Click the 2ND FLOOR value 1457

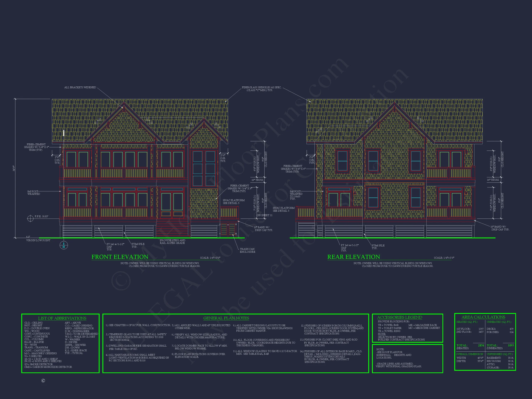tap(481, 332)
